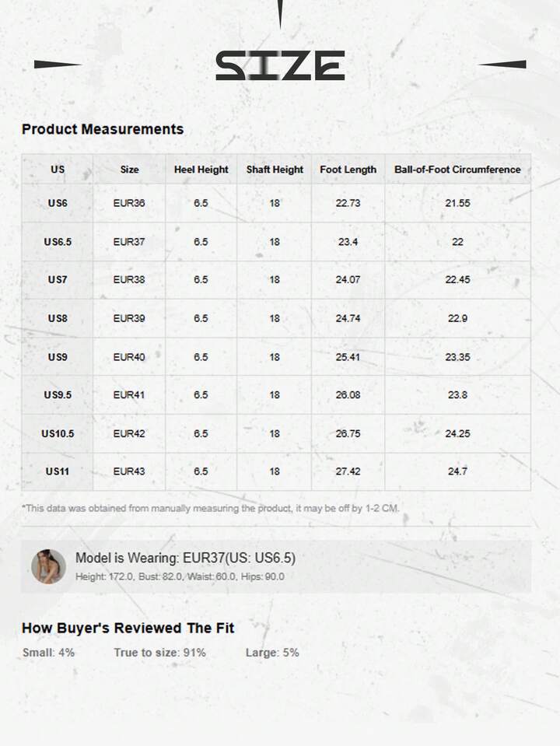560x746 pixels.
Task: Click the model's thumbnail photo
Action: coord(48,566)
